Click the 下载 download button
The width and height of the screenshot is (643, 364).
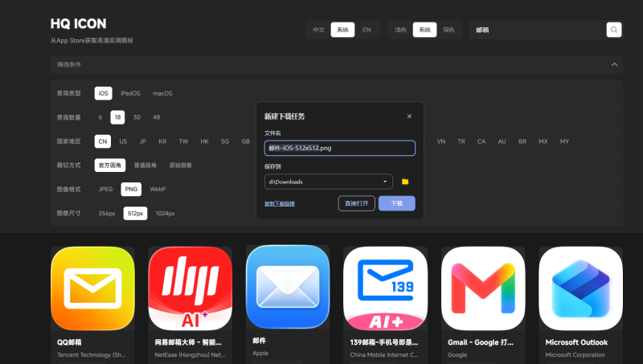pyautogui.click(x=397, y=203)
